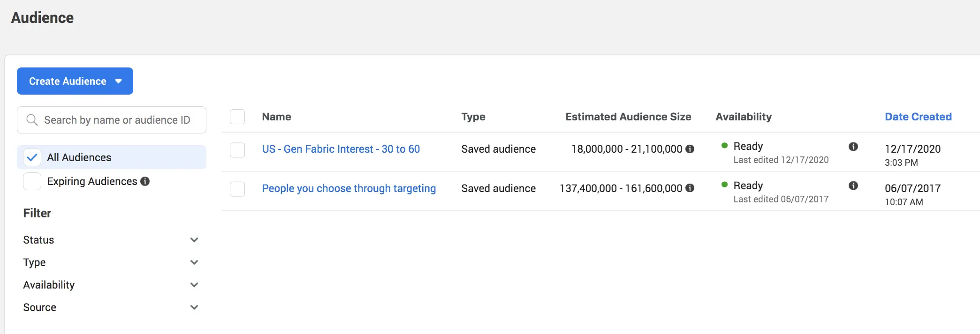Click the Status filter label
The image size is (980, 334).
click(x=38, y=240)
